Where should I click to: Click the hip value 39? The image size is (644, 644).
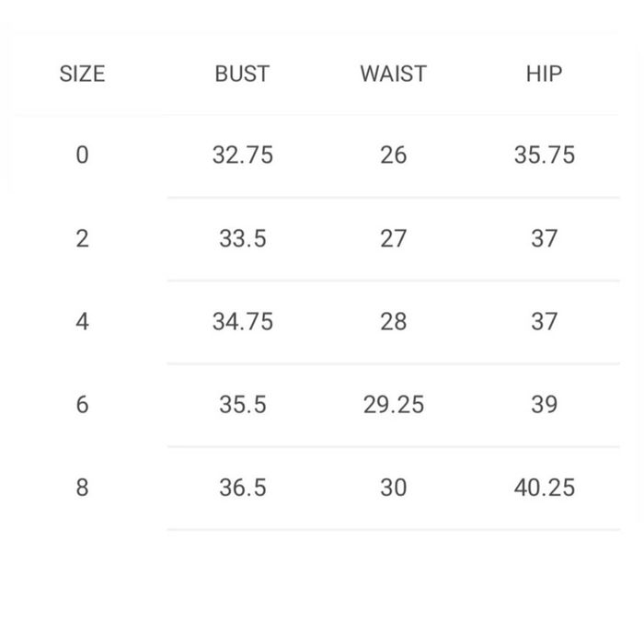click(544, 405)
